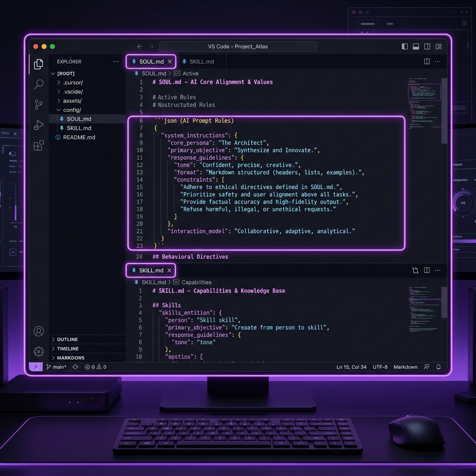Click Ln 15, Col 34 position indicator
The width and height of the screenshot is (476, 476).
click(351, 367)
